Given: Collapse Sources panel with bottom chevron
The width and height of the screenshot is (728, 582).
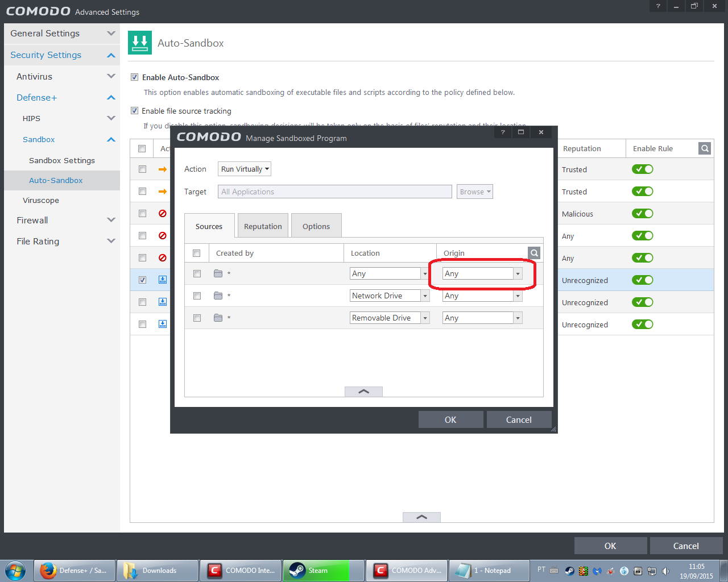Looking at the screenshot, I should pyautogui.click(x=363, y=392).
